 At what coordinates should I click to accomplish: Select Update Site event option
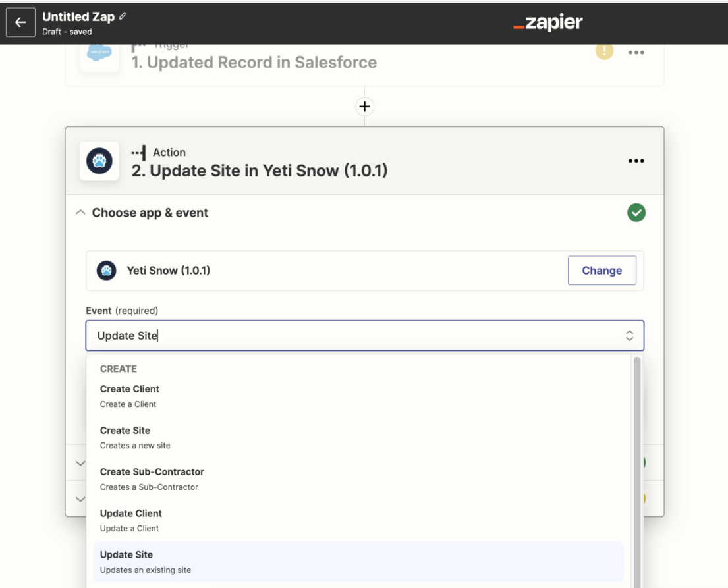358,562
